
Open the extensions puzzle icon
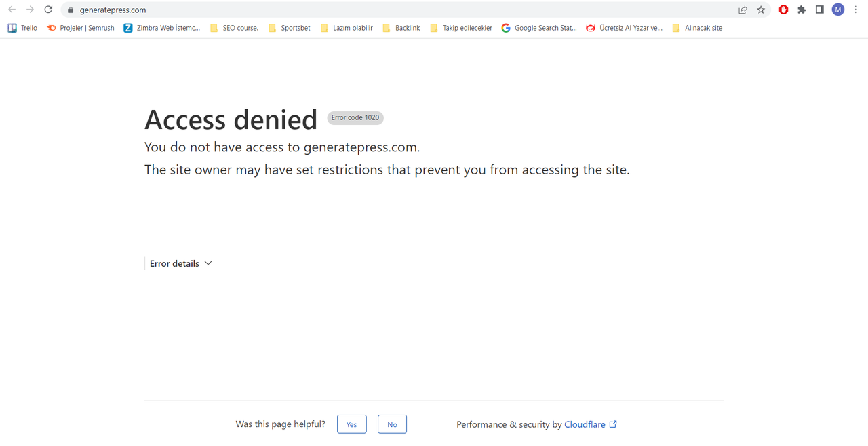point(802,10)
